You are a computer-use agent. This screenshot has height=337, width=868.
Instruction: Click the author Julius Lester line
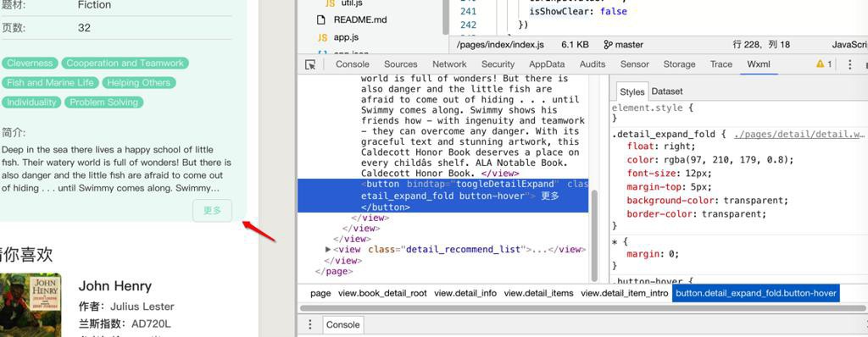click(127, 307)
